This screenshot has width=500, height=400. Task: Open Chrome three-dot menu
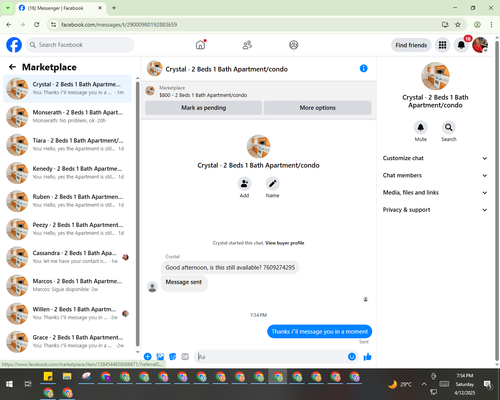[491, 25]
